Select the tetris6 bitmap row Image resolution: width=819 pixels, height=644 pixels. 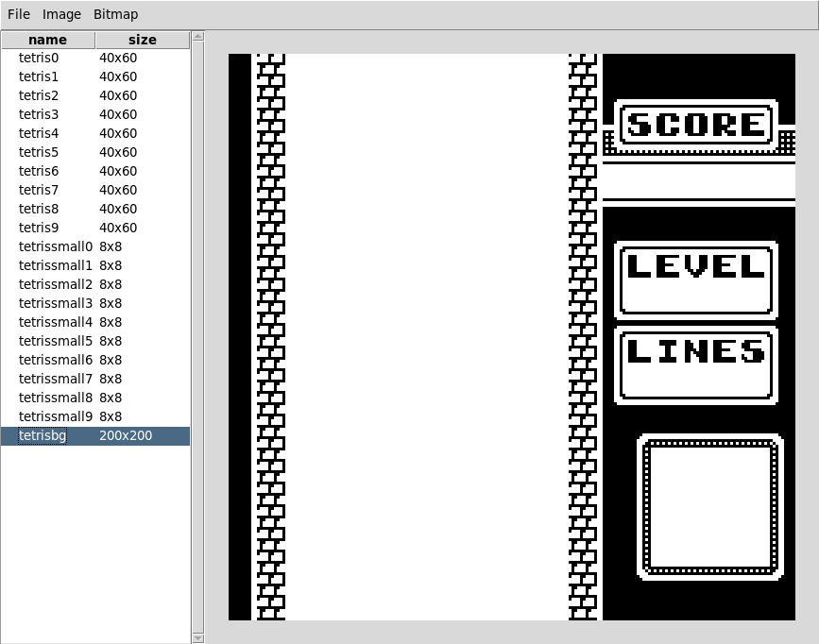pyautogui.click(x=95, y=171)
